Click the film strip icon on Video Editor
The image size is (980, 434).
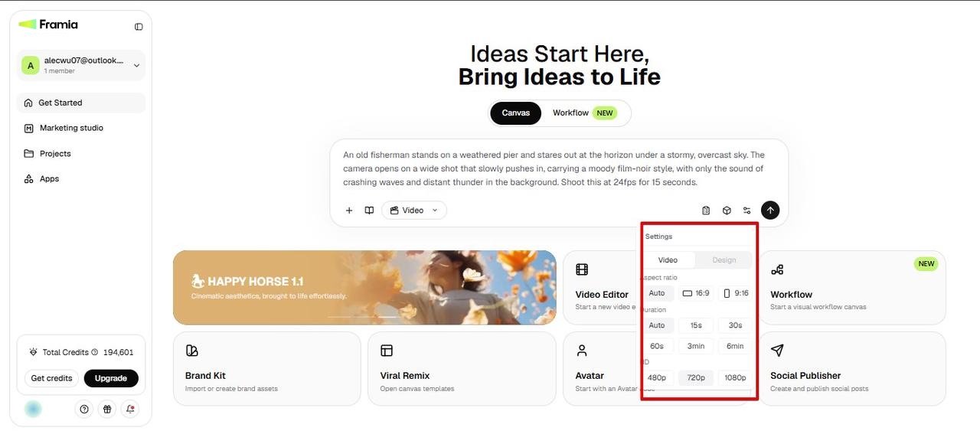(x=582, y=269)
